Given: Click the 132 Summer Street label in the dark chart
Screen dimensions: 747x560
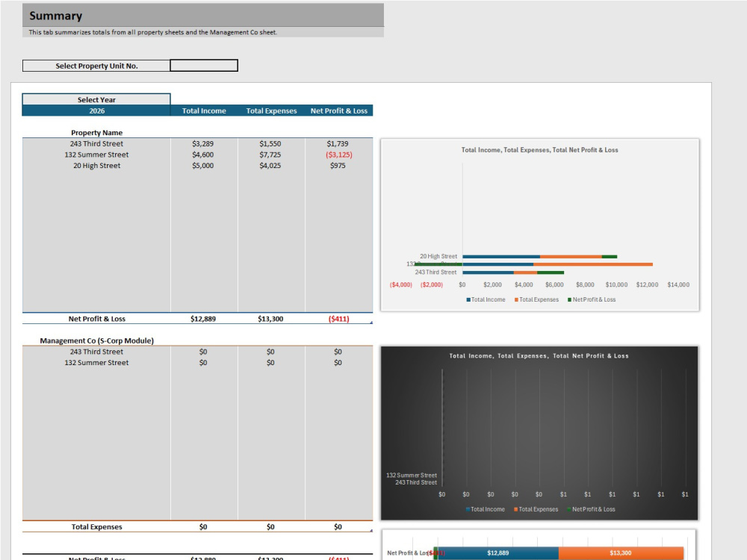Looking at the screenshot, I should 412,475.
